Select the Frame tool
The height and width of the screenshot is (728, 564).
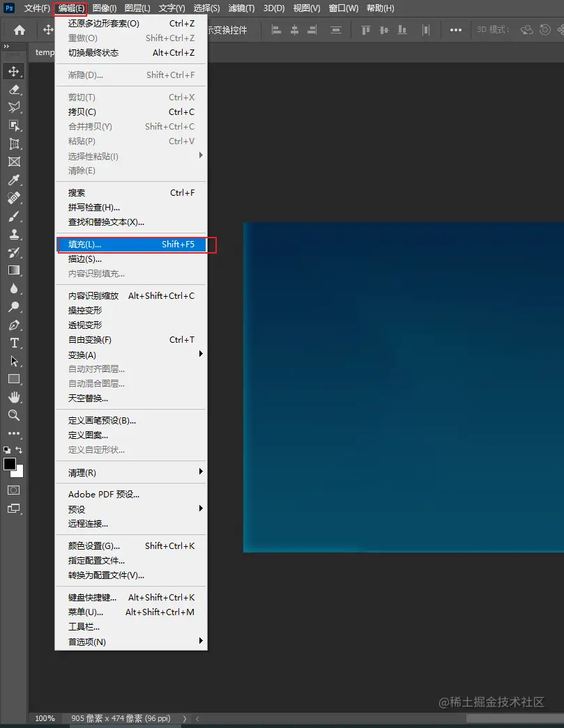point(14,162)
